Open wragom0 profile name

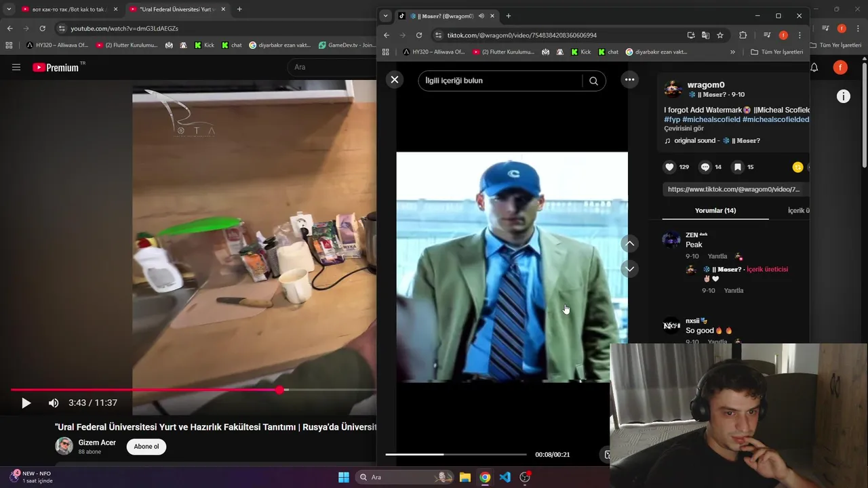click(x=706, y=85)
